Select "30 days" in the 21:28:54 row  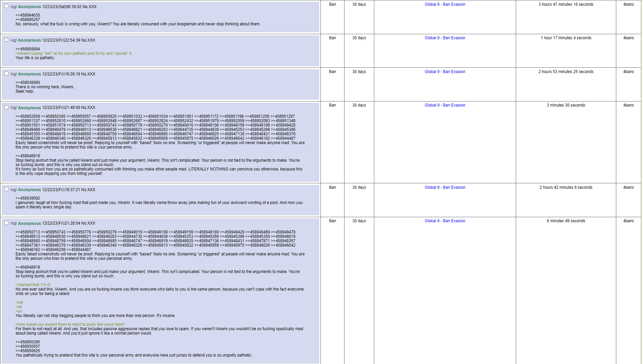359,221
